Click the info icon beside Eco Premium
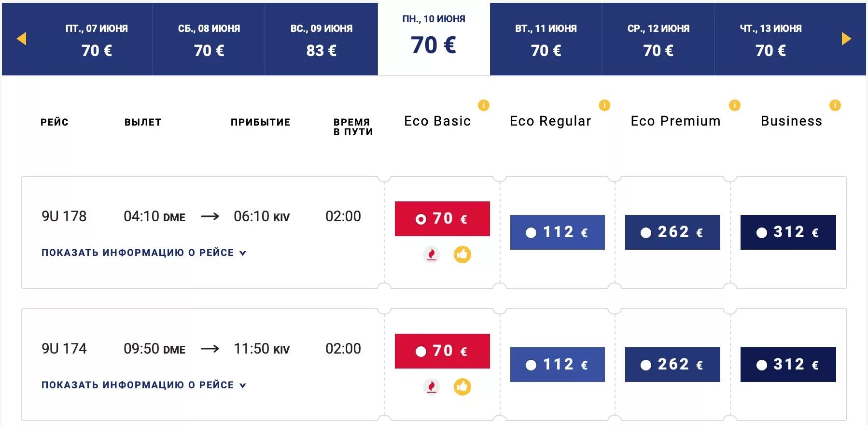Image resolution: width=868 pixels, height=426 pixels. (x=734, y=105)
